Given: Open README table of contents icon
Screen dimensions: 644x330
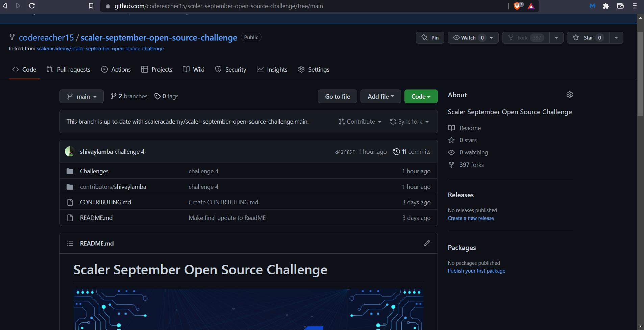Looking at the screenshot, I should (x=70, y=243).
